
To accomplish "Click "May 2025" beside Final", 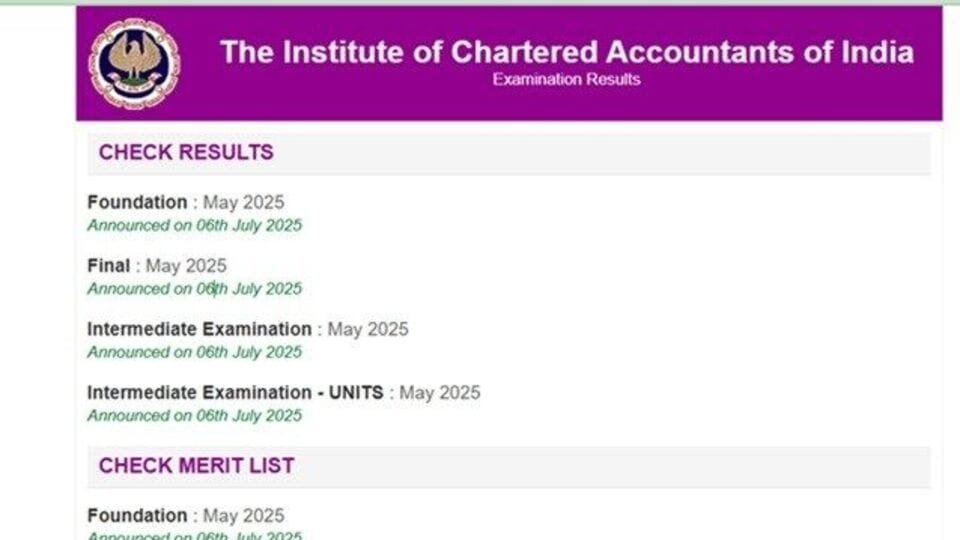I will click(x=186, y=266).
